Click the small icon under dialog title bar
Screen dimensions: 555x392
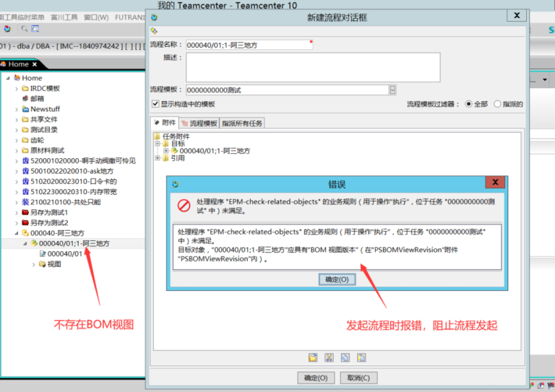pyautogui.click(x=154, y=31)
